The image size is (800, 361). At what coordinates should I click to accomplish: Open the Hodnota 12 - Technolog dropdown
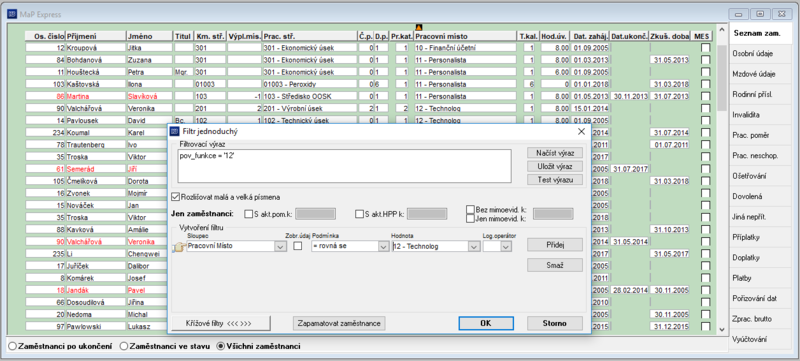tap(474, 247)
